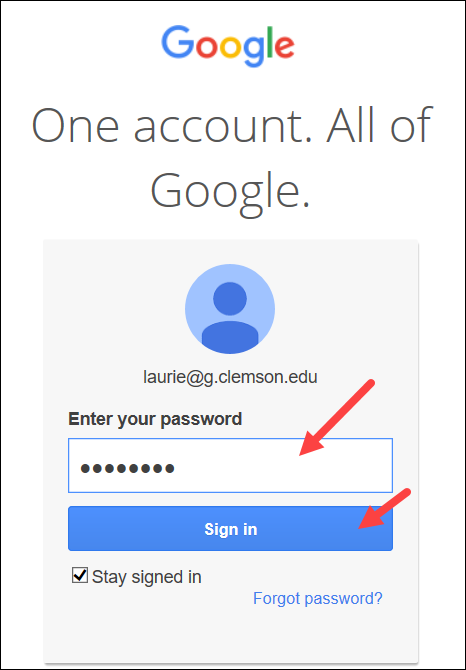Click the red letter e in Google logo
The height and width of the screenshot is (670, 466).
click(x=284, y=47)
